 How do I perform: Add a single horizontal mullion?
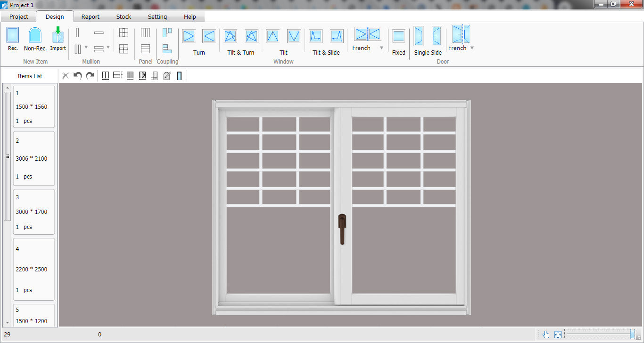point(99,33)
